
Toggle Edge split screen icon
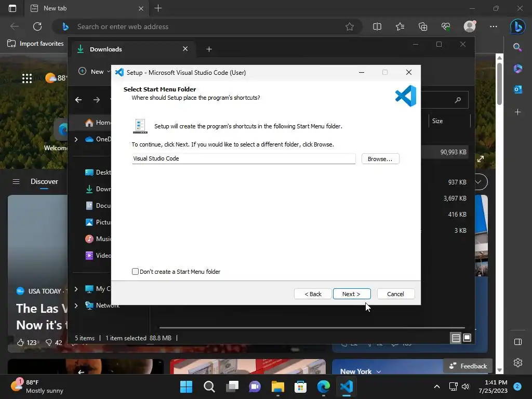click(377, 26)
